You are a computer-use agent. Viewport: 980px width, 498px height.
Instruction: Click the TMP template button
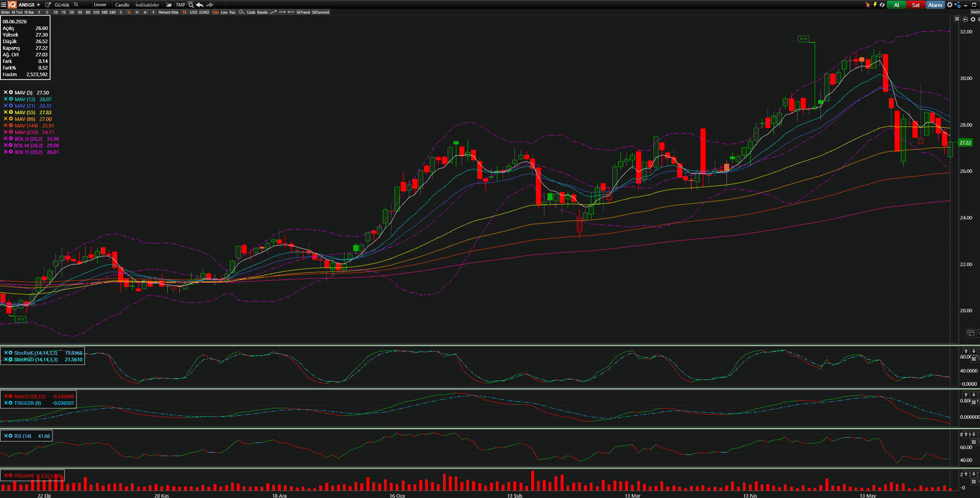(x=181, y=5)
